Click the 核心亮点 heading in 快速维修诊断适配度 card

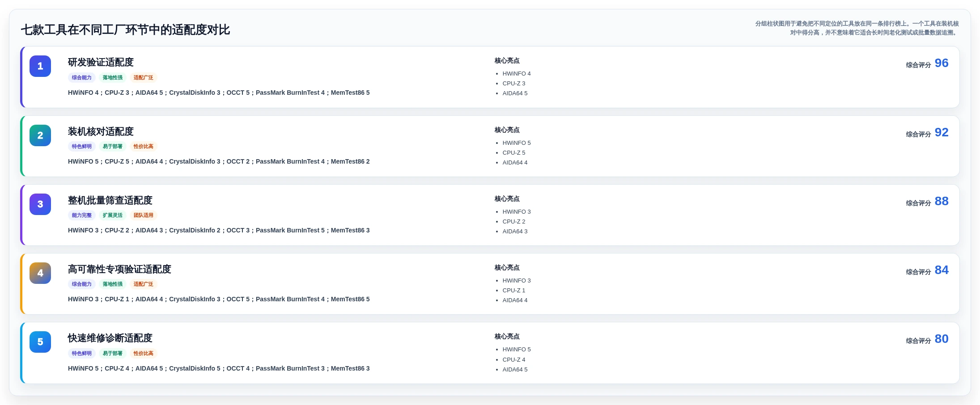507,337
